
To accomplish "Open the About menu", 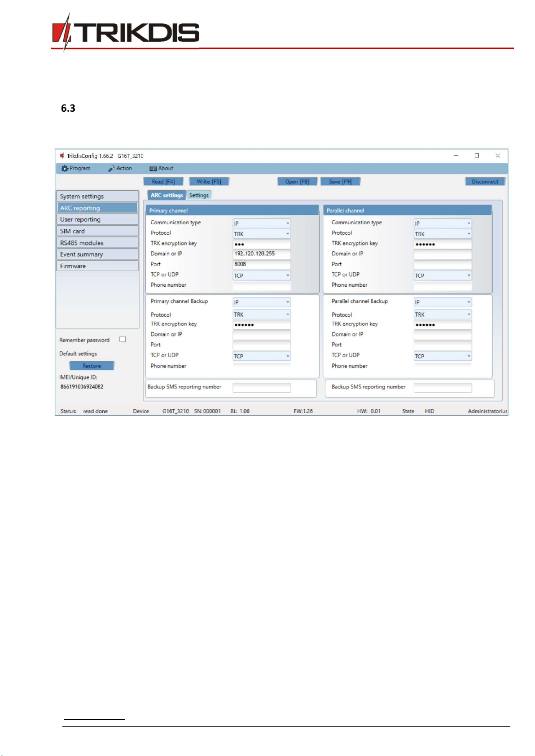I will tap(162, 168).
